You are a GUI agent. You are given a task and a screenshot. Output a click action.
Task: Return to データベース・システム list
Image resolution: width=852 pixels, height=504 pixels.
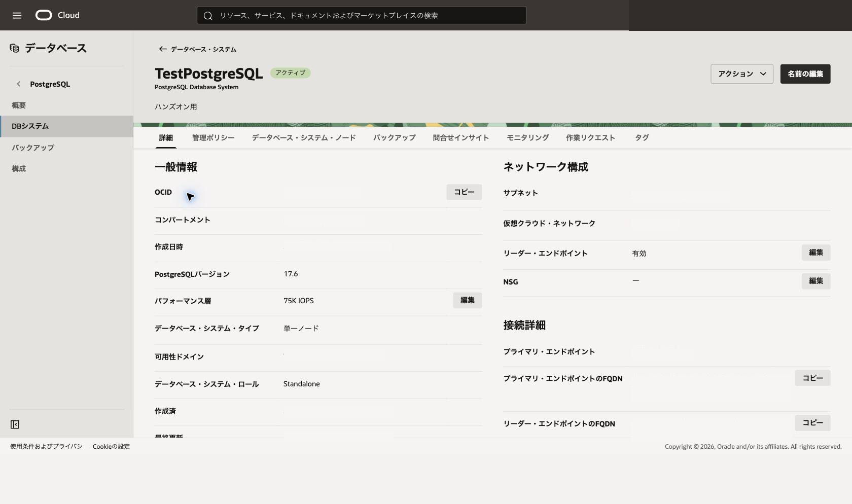[203, 49]
